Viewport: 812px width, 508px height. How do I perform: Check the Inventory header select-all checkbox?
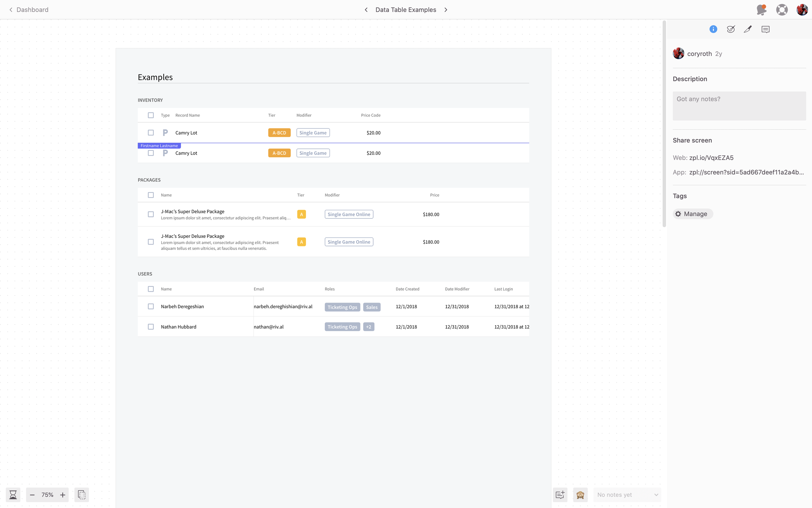click(151, 115)
